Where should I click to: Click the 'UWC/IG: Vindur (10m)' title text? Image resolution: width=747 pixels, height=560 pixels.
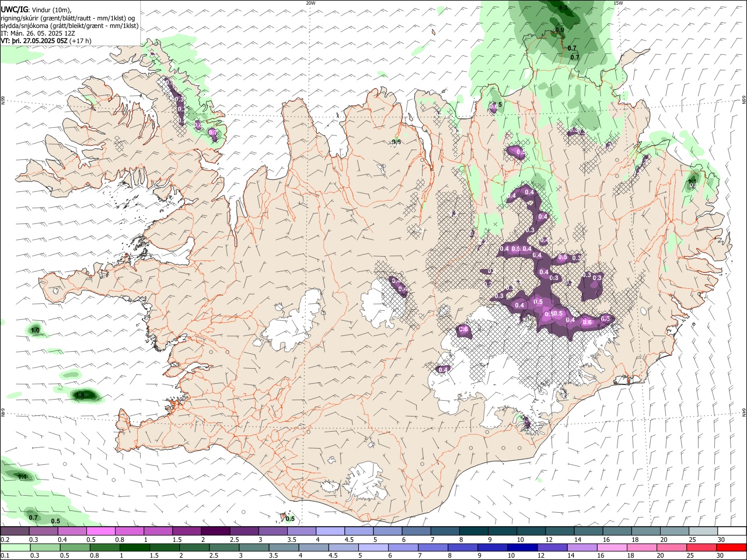(36, 10)
